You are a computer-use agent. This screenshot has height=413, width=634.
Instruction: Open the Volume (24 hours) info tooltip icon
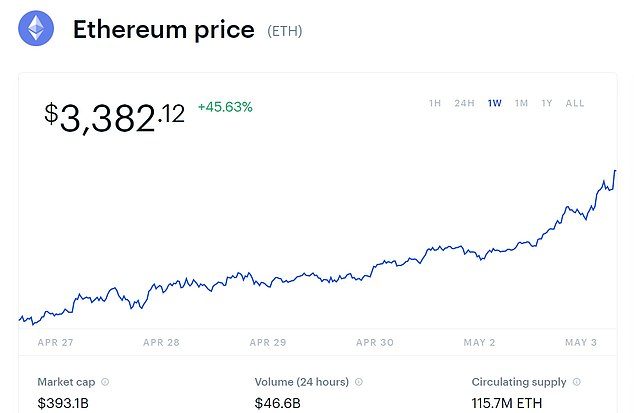coord(359,382)
